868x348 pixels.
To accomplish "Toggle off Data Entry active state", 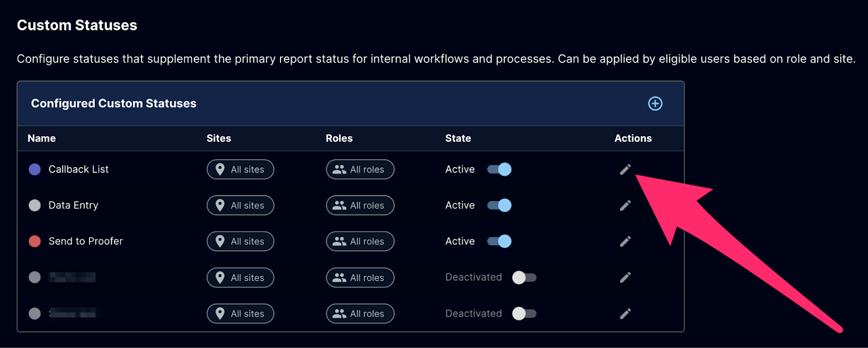I will point(499,205).
